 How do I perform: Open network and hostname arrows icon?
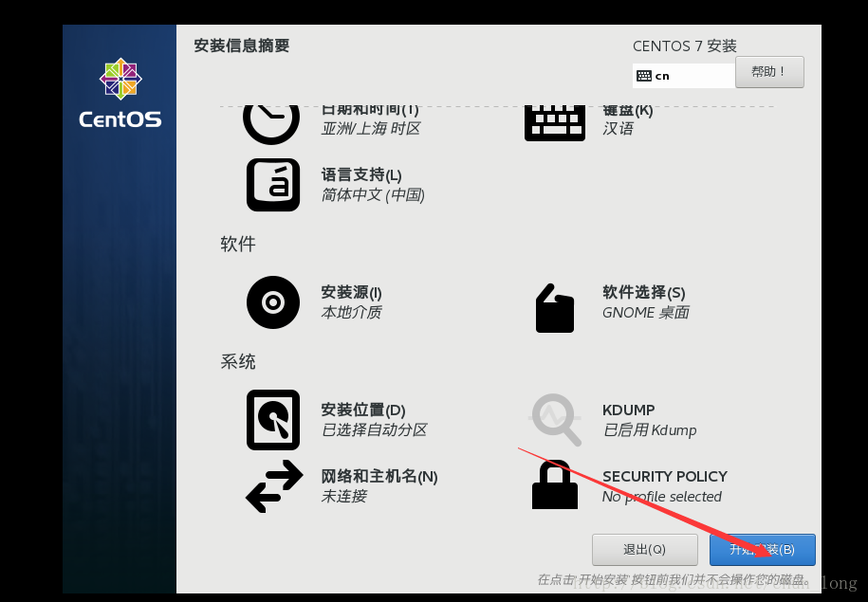274,486
